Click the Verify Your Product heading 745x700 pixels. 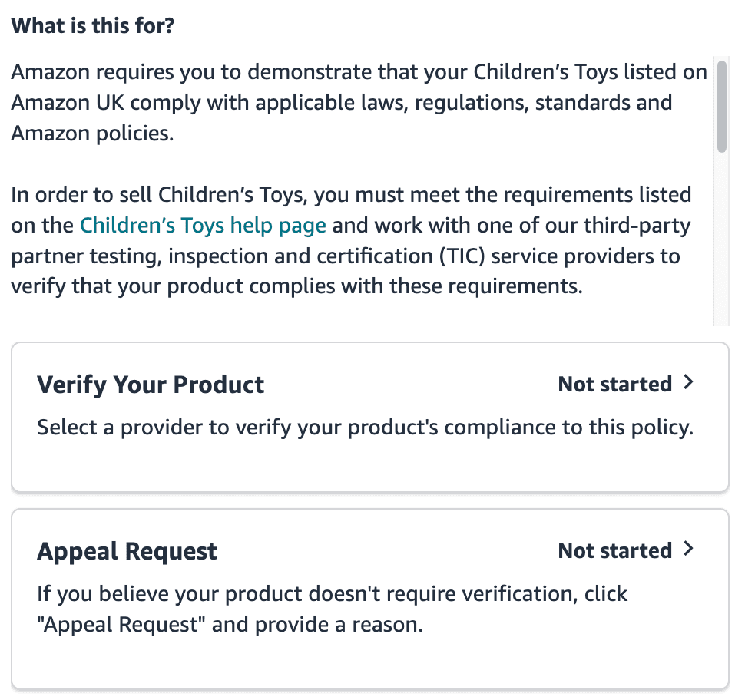coord(151,384)
